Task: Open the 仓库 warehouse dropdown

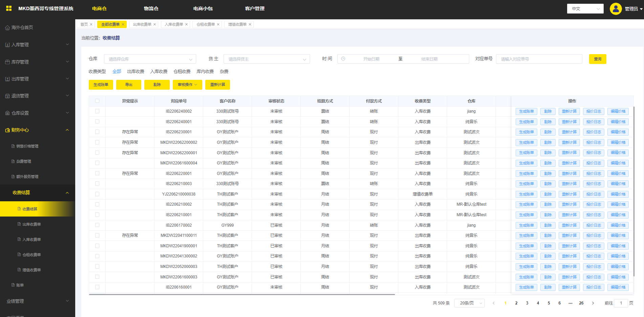Action: (150, 59)
